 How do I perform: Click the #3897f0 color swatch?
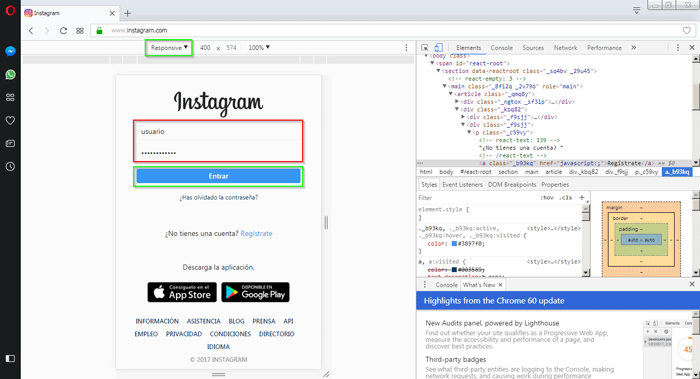coord(454,244)
